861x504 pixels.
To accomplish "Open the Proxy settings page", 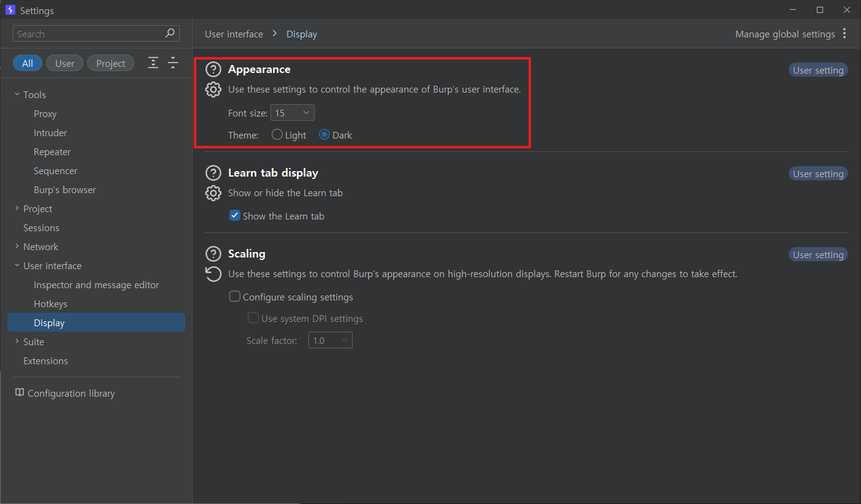I will click(x=45, y=113).
